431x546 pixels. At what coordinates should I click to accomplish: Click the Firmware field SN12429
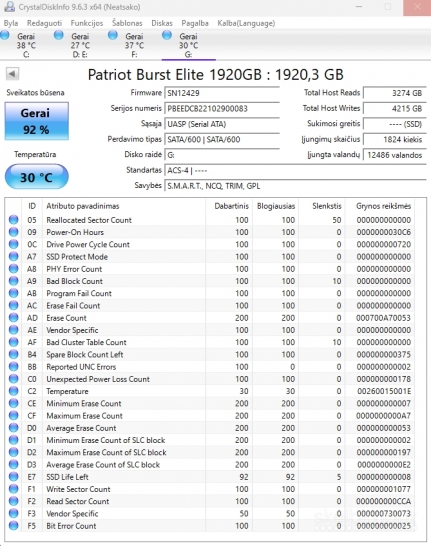pyautogui.click(x=222, y=93)
